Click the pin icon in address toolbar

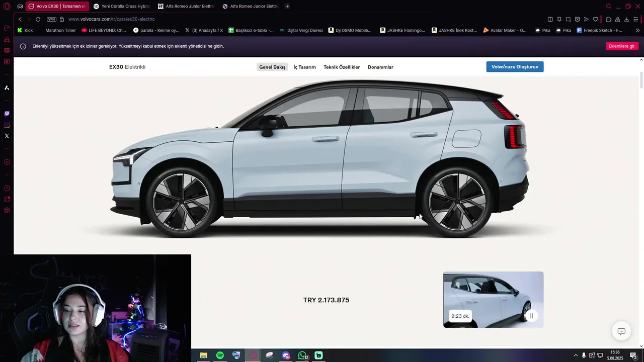tap(559, 19)
